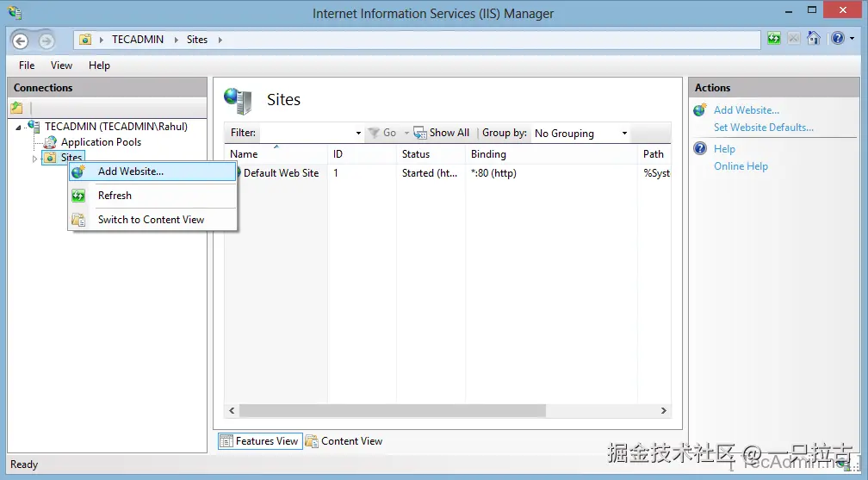Click the Help icon in the Actions pane
The height and width of the screenshot is (480, 868).
700,148
